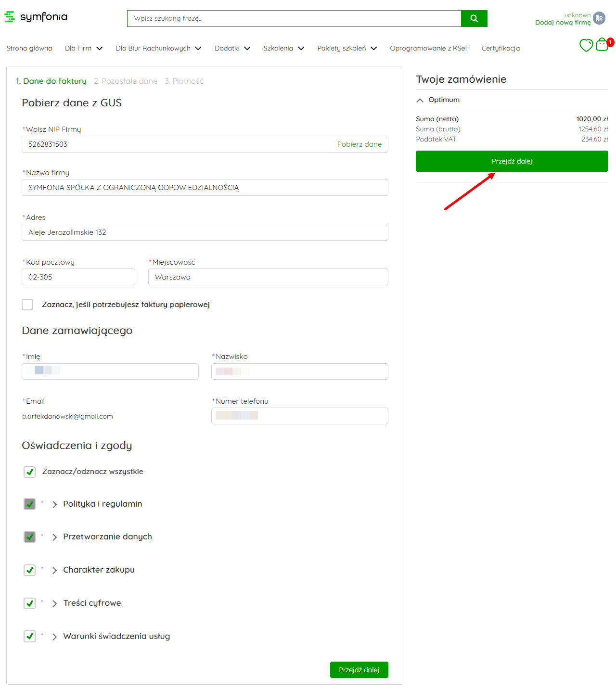Collapse the Optimum order item
Viewport: 616px width, 690px height.
click(x=420, y=100)
